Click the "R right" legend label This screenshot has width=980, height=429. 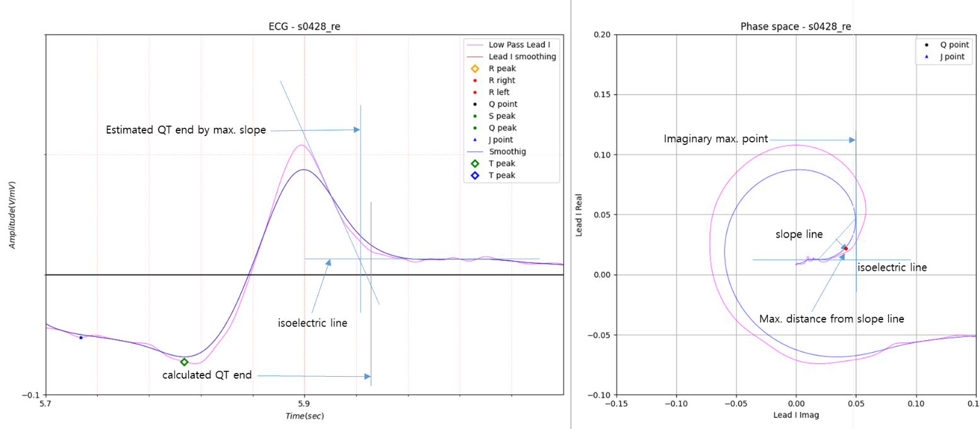pyautogui.click(x=502, y=81)
